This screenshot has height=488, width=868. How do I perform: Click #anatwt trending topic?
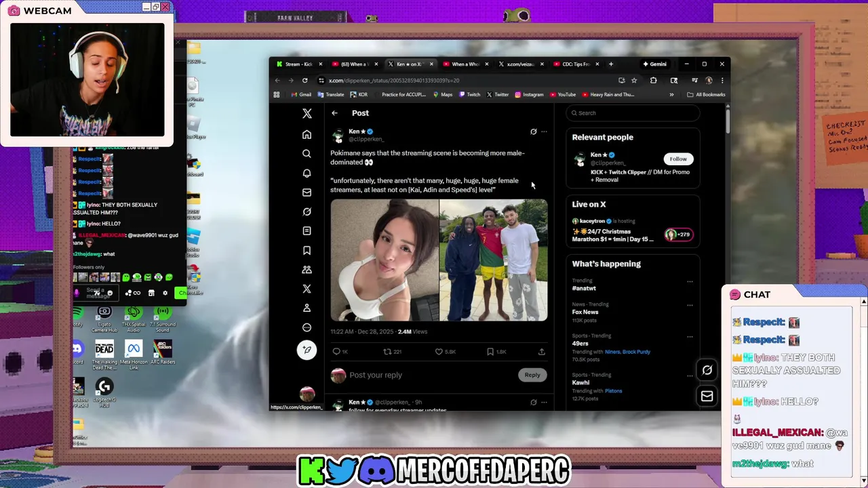(x=584, y=288)
